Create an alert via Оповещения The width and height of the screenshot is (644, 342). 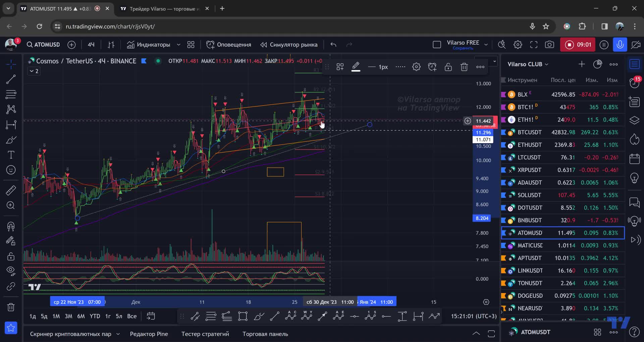click(229, 45)
